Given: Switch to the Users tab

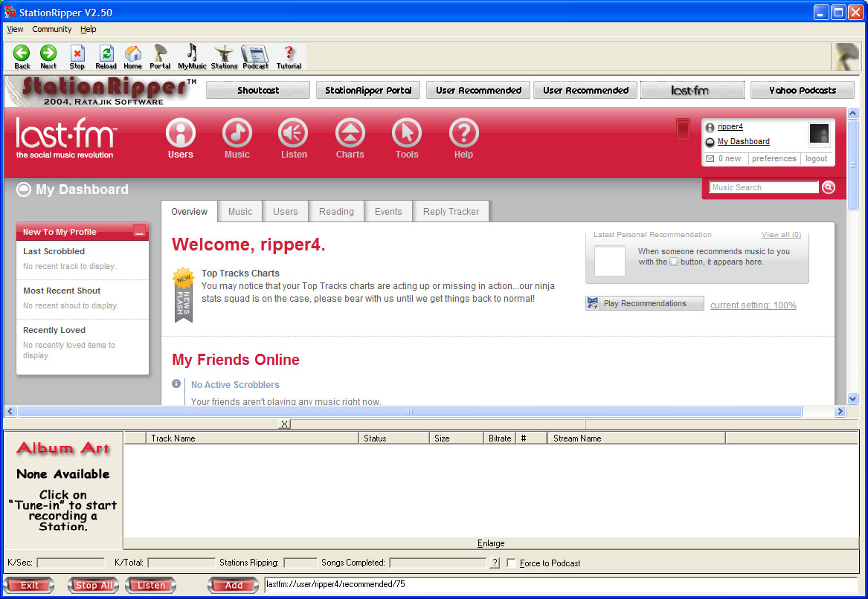Looking at the screenshot, I should [x=285, y=211].
